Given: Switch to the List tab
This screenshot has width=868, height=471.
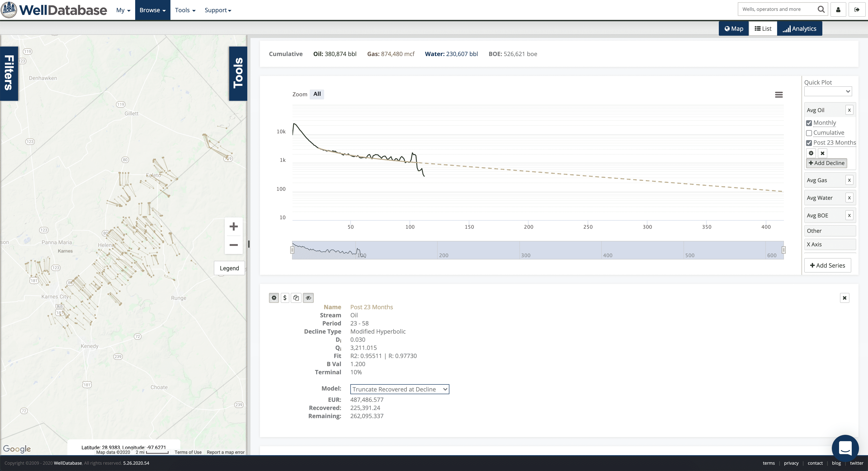Looking at the screenshot, I should (x=763, y=29).
